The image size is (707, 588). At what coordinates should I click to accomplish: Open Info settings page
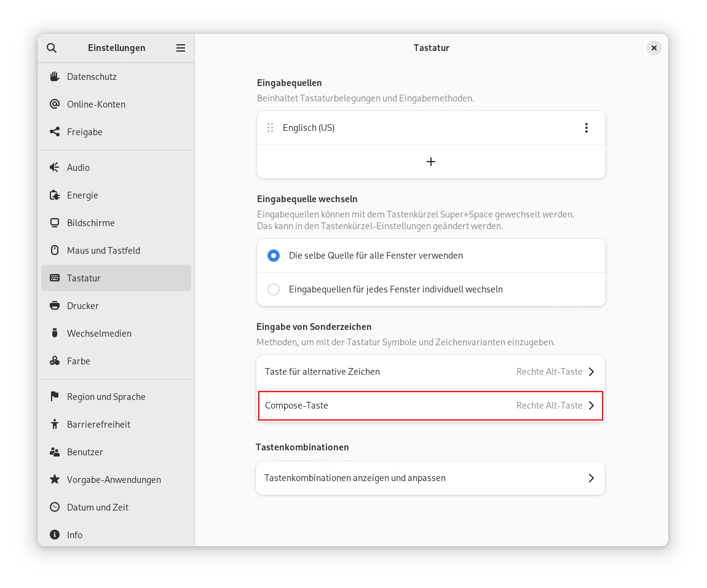click(x=116, y=535)
